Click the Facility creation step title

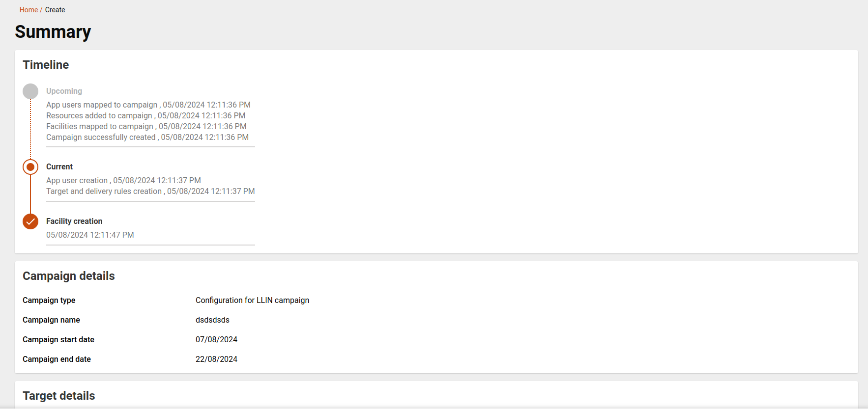tap(74, 221)
